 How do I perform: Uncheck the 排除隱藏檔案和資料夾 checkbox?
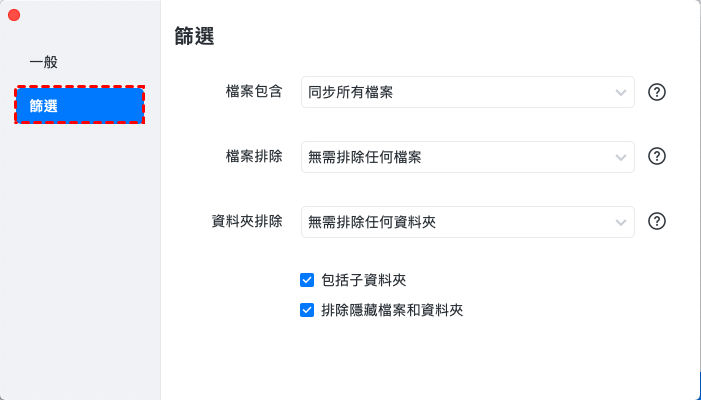click(307, 310)
